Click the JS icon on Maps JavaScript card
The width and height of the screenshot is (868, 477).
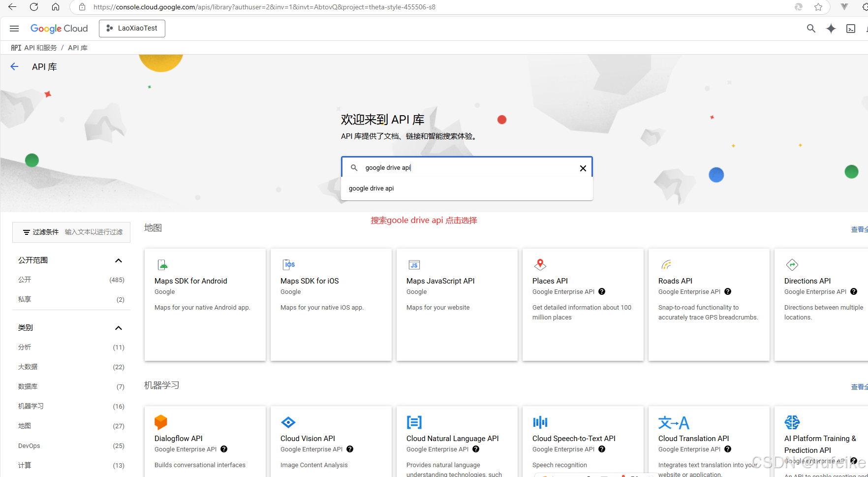click(x=414, y=265)
